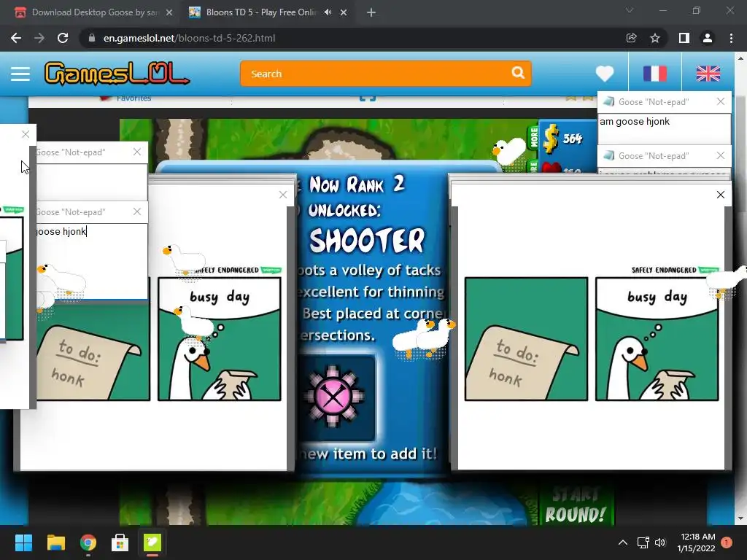This screenshot has width=747, height=560.
Task: Switch site language with UK flag
Action: pos(708,74)
